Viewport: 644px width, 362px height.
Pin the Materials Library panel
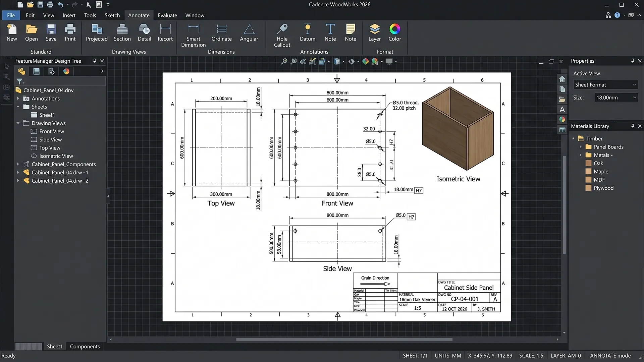[633, 126]
